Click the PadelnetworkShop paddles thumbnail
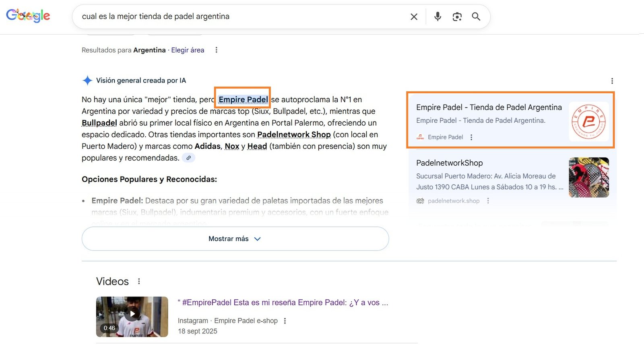The image size is (644, 358). coord(588,177)
